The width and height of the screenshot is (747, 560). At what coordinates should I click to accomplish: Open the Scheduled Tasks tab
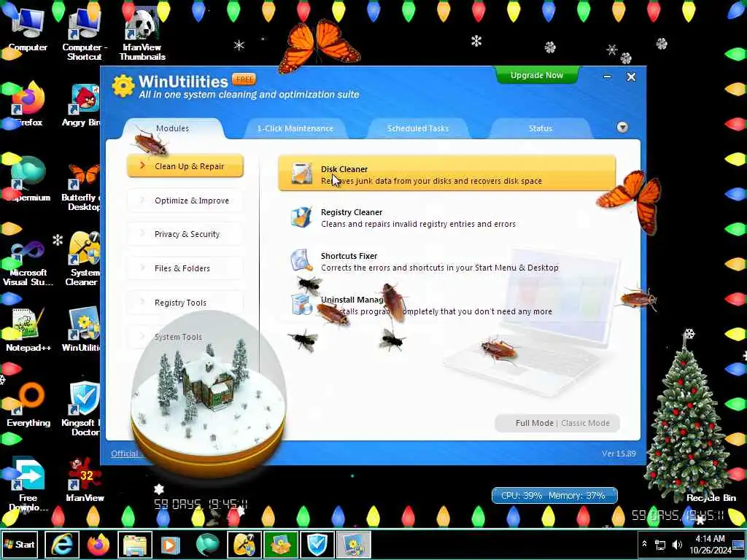pyautogui.click(x=418, y=128)
